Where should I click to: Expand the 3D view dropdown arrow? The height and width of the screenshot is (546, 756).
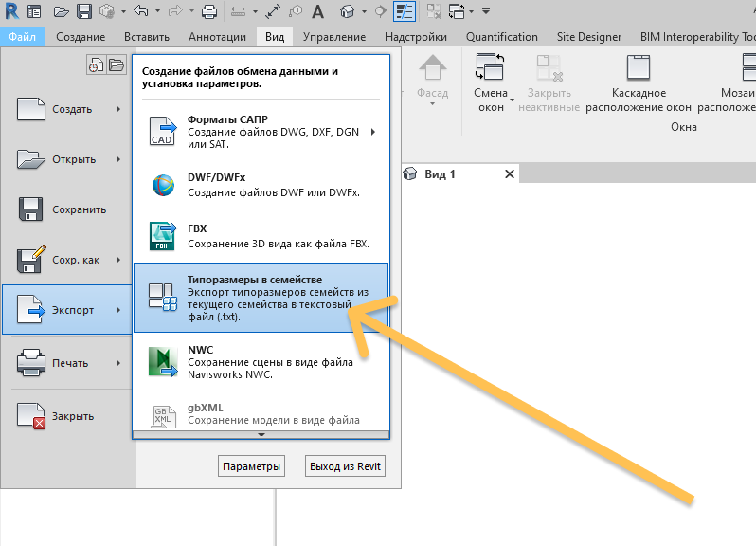click(364, 11)
